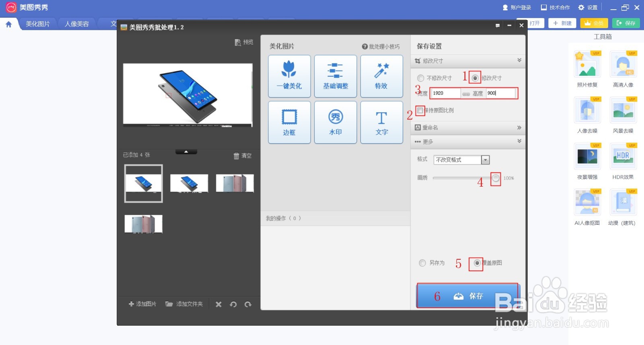Click the 添加图片 add image button
The width and height of the screenshot is (644, 345).
(x=142, y=304)
